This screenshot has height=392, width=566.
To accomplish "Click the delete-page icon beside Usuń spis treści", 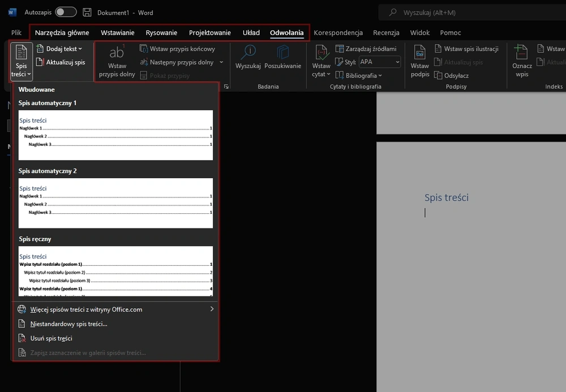I will pyautogui.click(x=22, y=338).
